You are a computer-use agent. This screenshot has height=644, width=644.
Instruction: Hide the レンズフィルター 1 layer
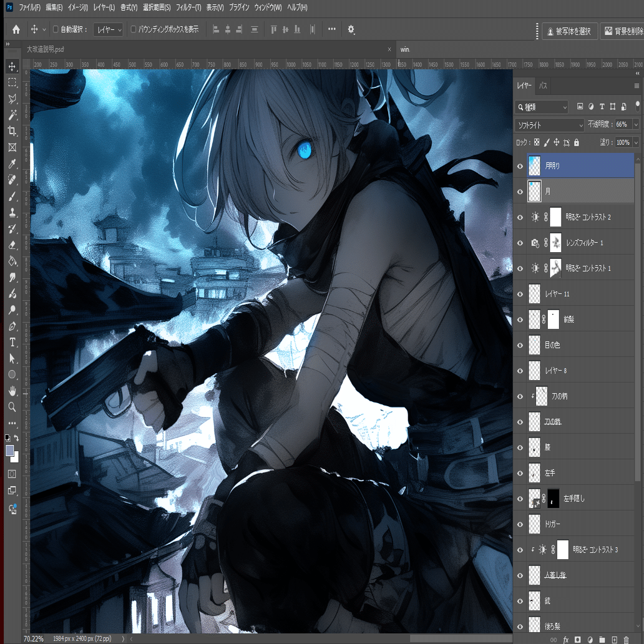point(520,243)
